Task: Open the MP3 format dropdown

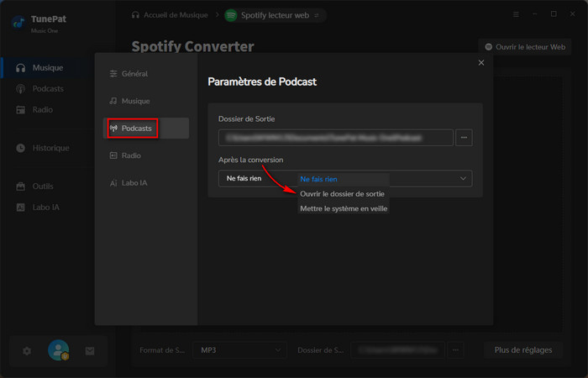Action: coord(240,350)
